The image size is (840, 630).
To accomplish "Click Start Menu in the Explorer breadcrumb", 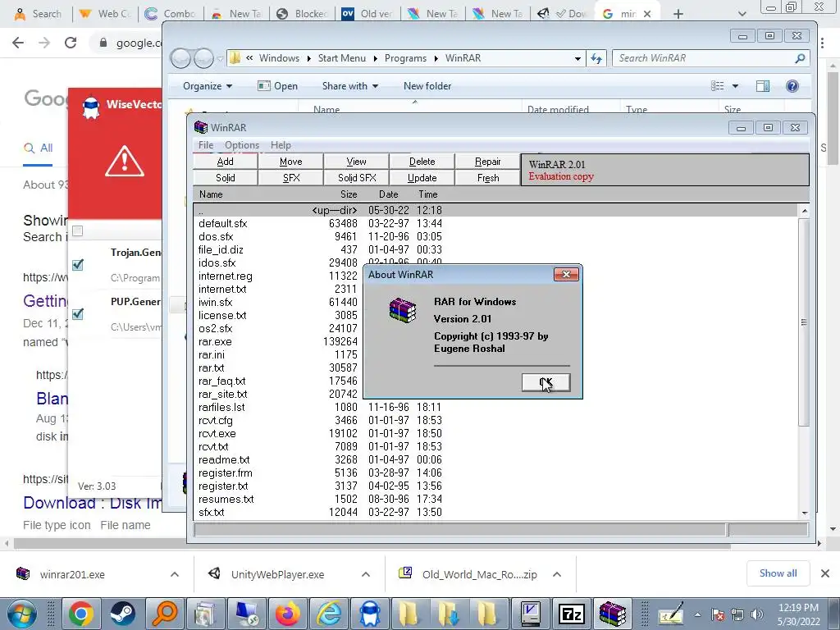I will tap(342, 58).
